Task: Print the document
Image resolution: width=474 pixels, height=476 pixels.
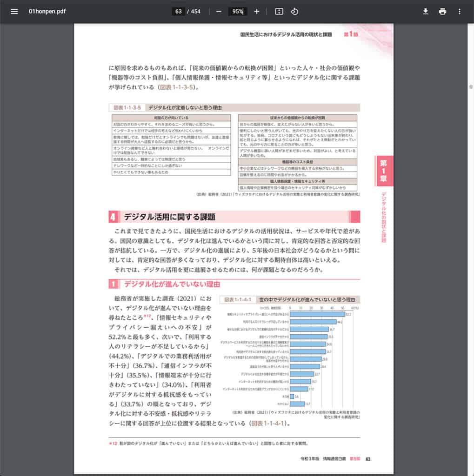Action: pos(442,12)
